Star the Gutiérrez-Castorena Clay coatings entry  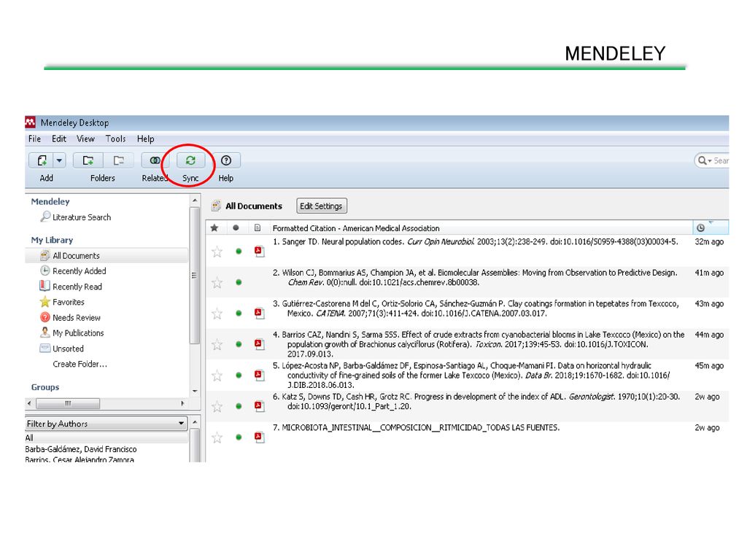(x=217, y=314)
